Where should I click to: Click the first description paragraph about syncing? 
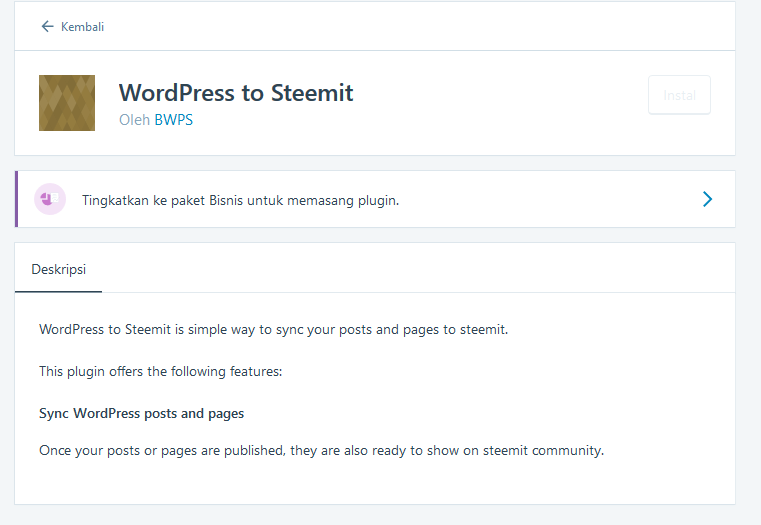[273, 329]
